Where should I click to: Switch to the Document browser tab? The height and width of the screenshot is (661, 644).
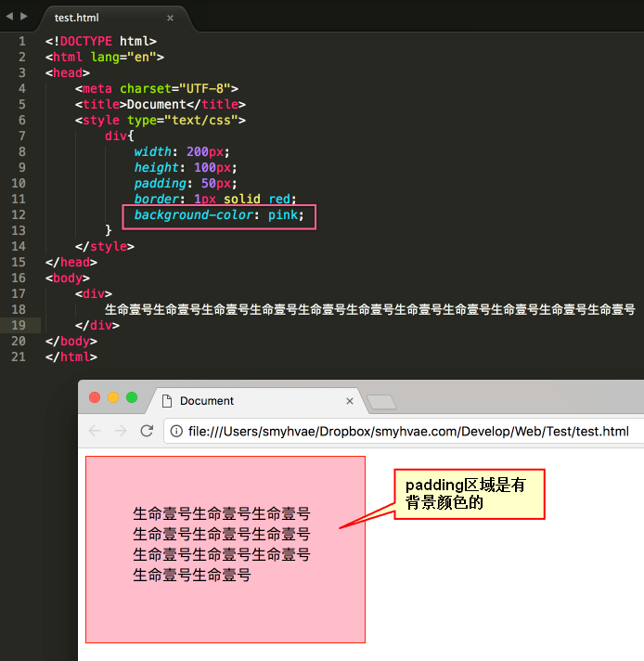coord(223,401)
